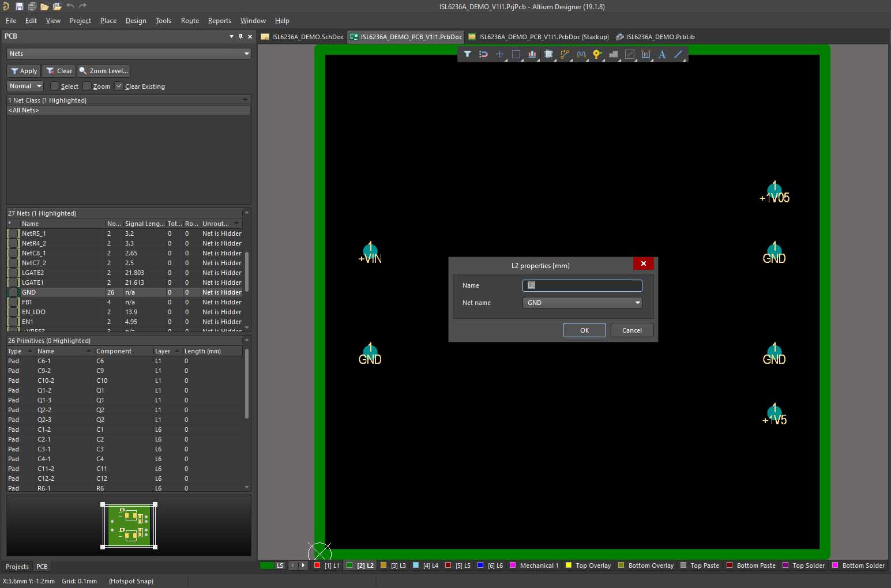Click the Save icon in title bar
The width and height of the screenshot is (891, 588).
click(19, 6)
